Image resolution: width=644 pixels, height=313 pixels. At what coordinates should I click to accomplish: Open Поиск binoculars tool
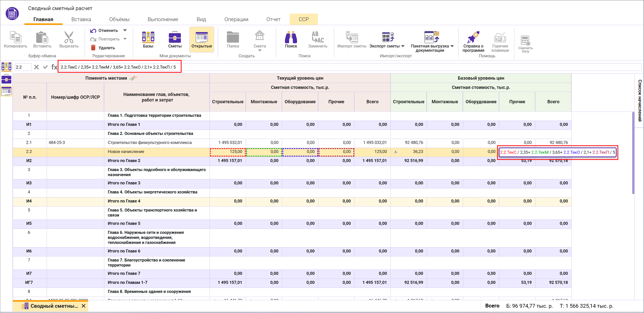pyautogui.click(x=291, y=37)
